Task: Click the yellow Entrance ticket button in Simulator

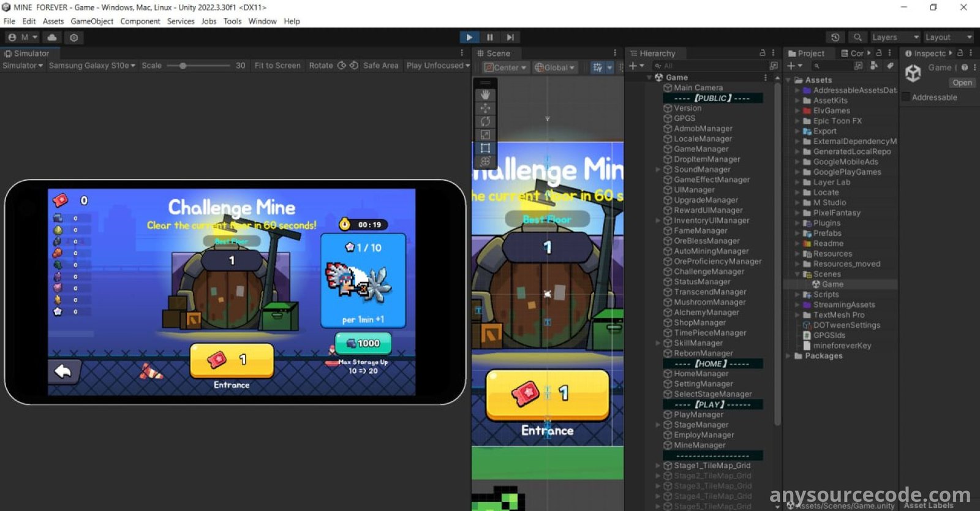Action: [x=232, y=361]
